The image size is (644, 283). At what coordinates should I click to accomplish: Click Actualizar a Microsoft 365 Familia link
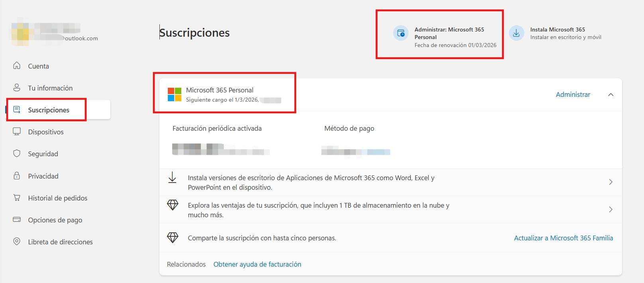point(563,238)
